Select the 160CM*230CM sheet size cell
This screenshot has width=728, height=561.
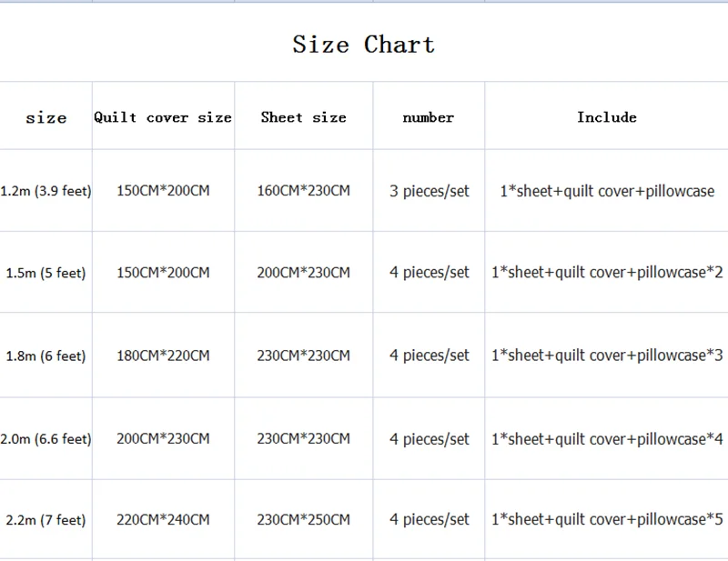click(x=303, y=191)
